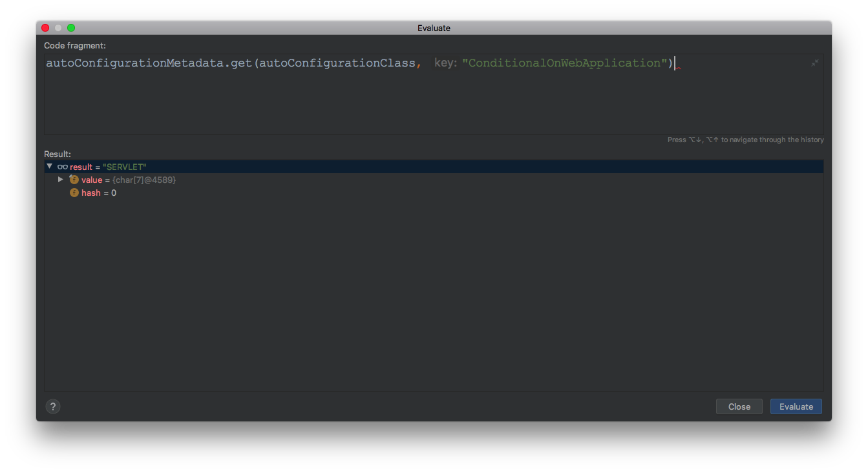
Task: Click the green maximize window button
Action: (71, 28)
